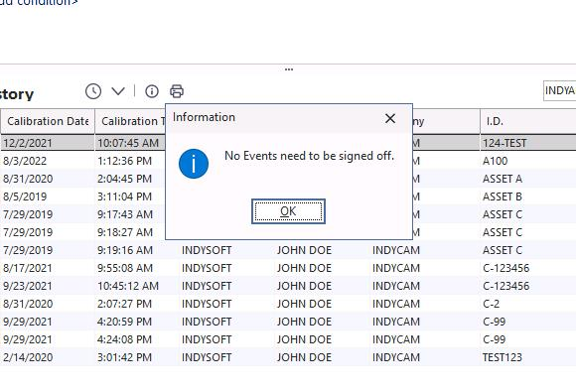Close the Information dialog with X
Viewport: 576px width, 392px height.
click(390, 118)
